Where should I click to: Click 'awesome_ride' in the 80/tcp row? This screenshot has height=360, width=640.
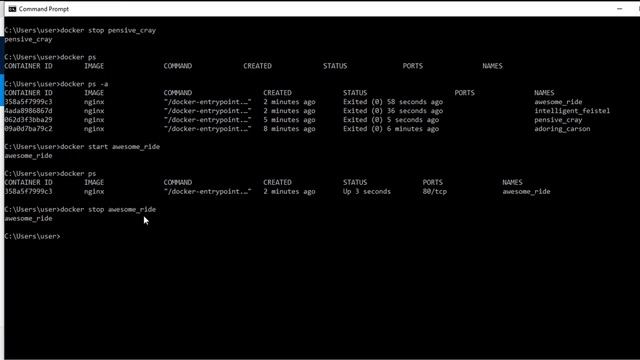[x=526, y=191]
